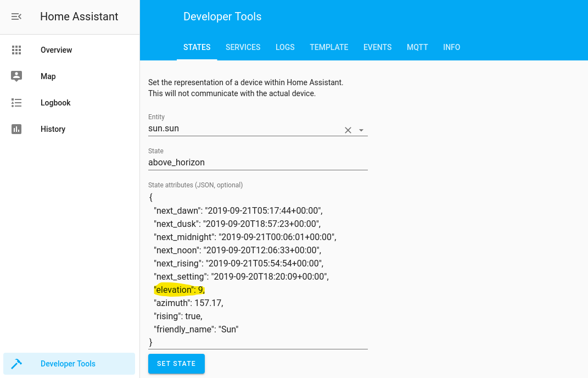Screen dimensions: 588x378
Task: Select the Map sidebar icon
Action: [16, 76]
